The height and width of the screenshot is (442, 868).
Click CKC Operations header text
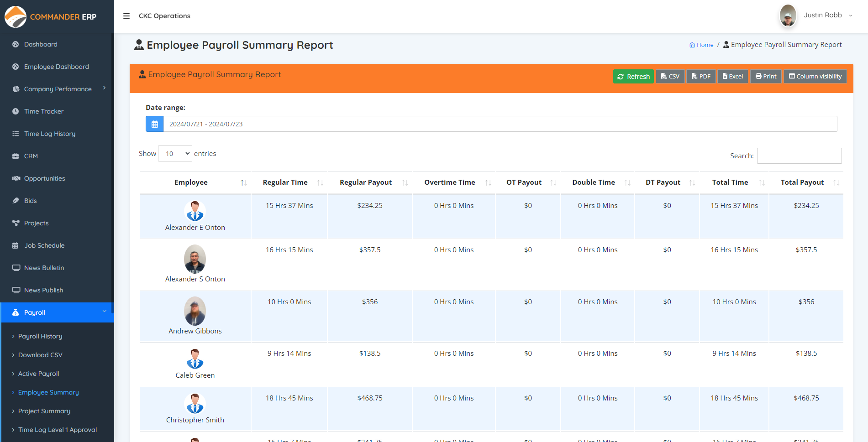(164, 16)
